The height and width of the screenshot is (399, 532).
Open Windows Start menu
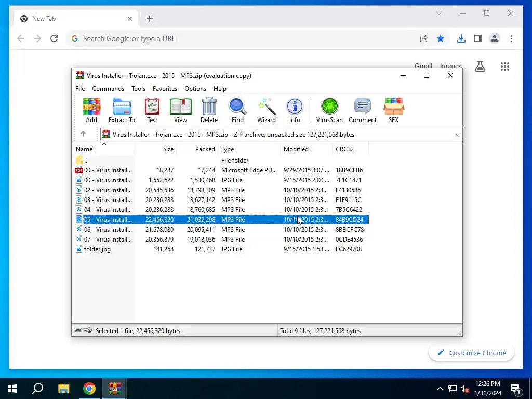pos(12,389)
